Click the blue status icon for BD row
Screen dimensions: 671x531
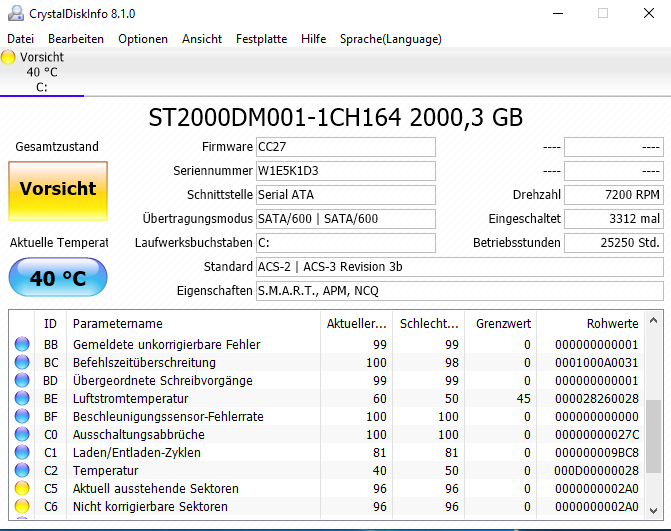(x=22, y=380)
